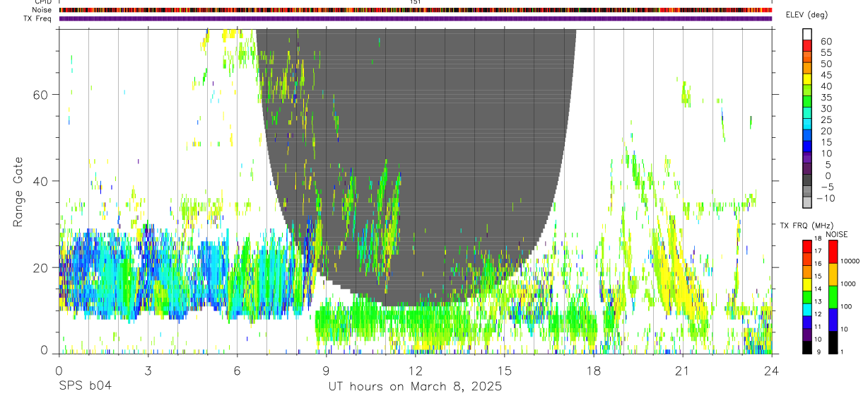The height and width of the screenshot is (401, 868).
Task: Click the '18' tick on the UT hours axis
Action: click(593, 371)
